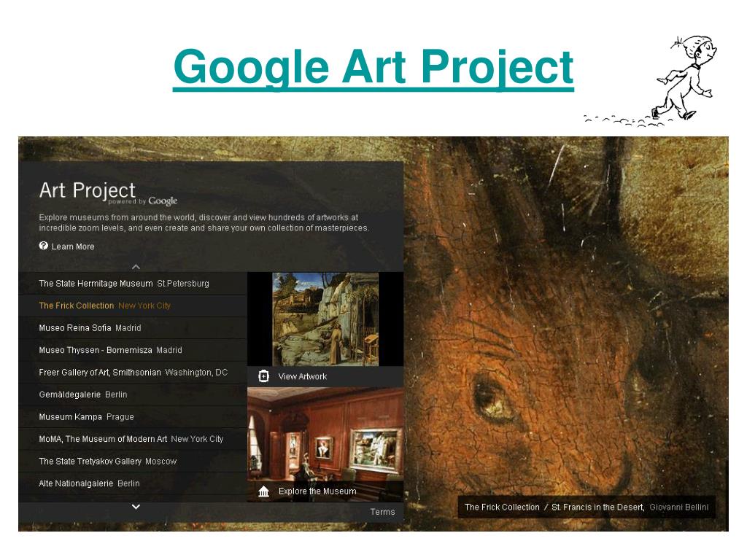
Task: Choose Museo Thyssen - Bornemisza Madrid
Action: click(x=133, y=350)
